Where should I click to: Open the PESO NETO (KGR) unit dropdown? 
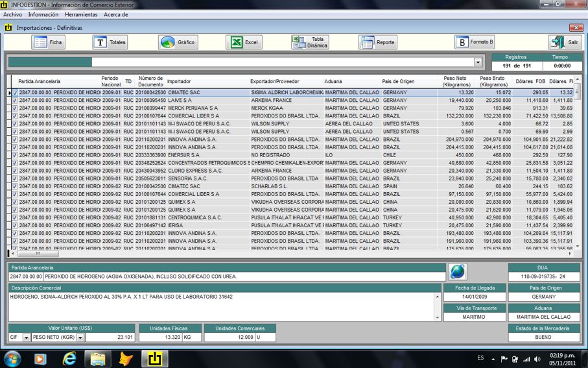(80, 337)
